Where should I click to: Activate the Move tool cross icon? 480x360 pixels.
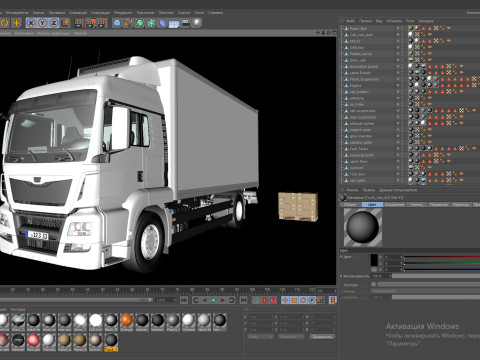coord(16,23)
